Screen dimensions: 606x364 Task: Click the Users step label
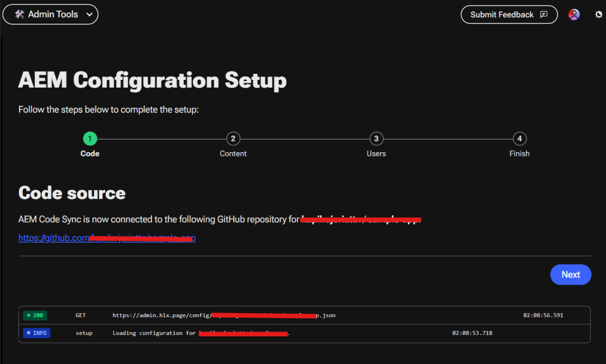(376, 154)
